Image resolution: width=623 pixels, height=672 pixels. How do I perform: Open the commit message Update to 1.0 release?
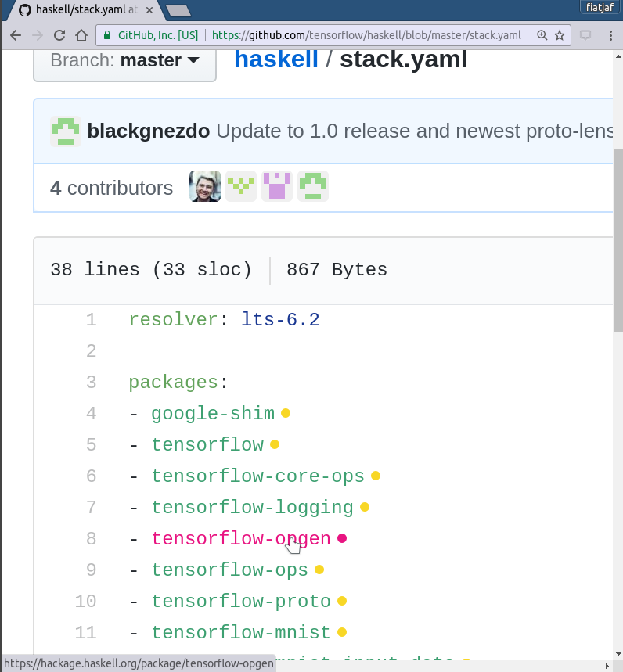415,131
